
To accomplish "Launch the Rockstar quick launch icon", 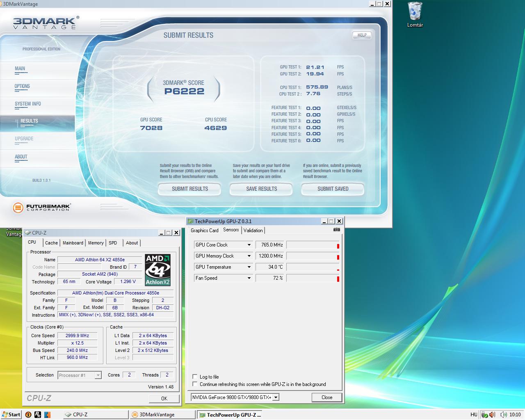I will pos(38,415).
